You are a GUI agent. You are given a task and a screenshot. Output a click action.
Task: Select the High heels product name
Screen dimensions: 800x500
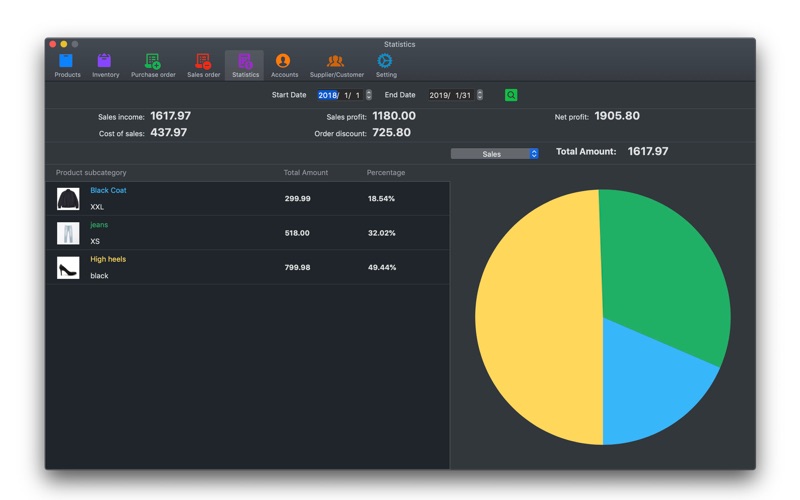tap(108, 259)
